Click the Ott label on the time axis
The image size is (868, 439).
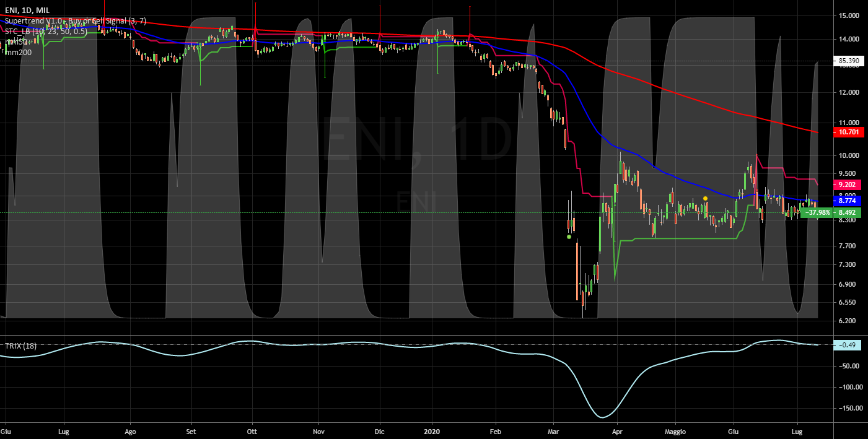point(252,430)
